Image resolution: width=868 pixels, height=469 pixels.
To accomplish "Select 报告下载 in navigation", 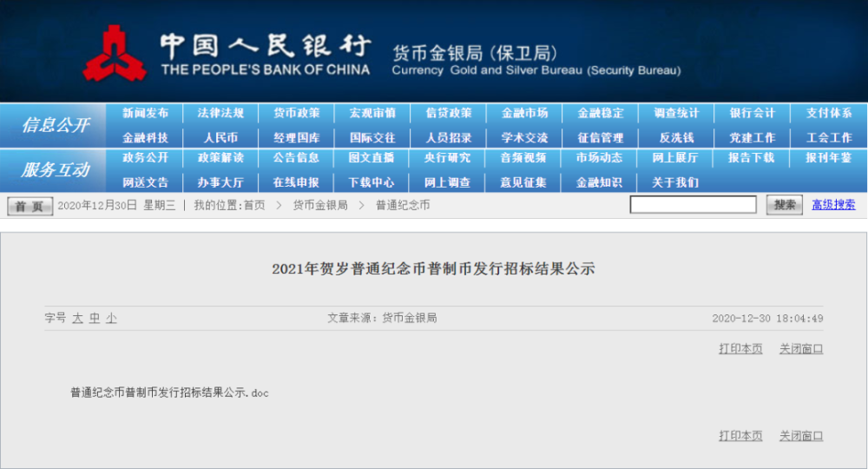I will click(x=751, y=157).
